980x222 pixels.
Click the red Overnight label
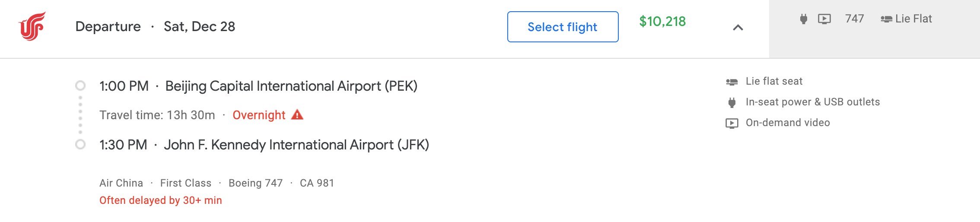259,115
